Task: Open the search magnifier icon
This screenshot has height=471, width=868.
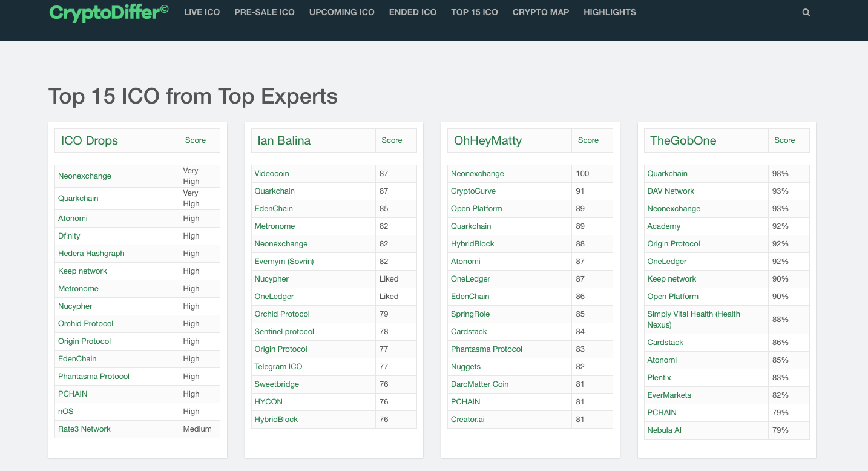Action: tap(806, 12)
